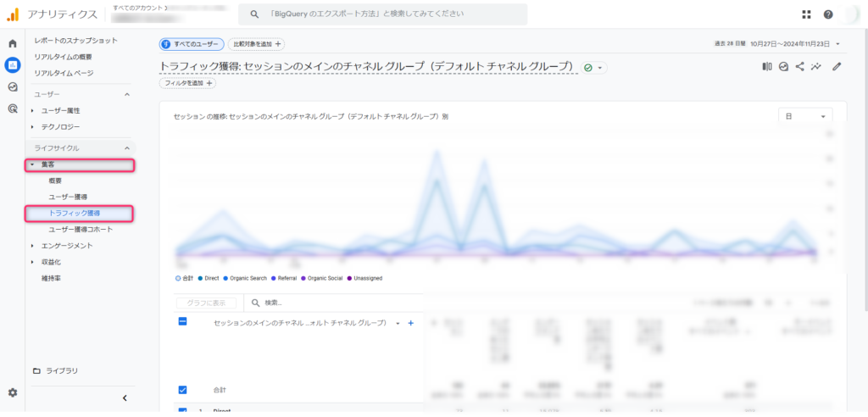Click the blue す badge on the all-users chip
The image size is (868, 417).
tap(165, 44)
